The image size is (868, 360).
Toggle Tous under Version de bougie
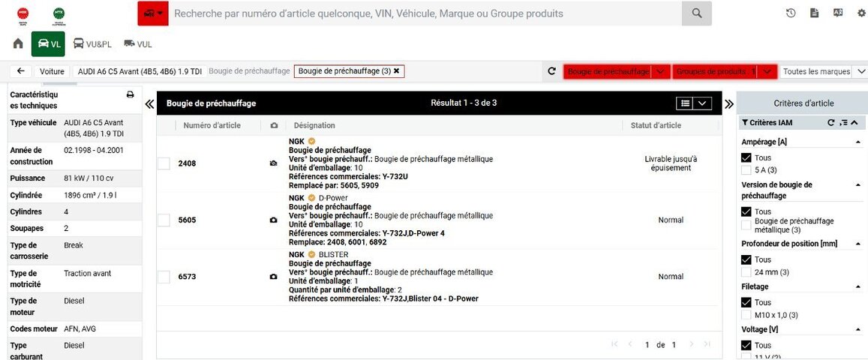coord(746,211)
